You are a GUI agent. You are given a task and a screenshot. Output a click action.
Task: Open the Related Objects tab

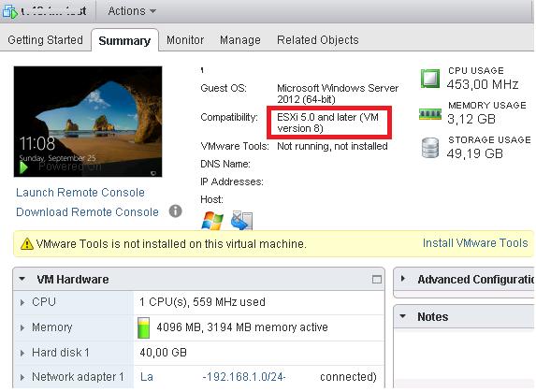click(x=317, y=40)
